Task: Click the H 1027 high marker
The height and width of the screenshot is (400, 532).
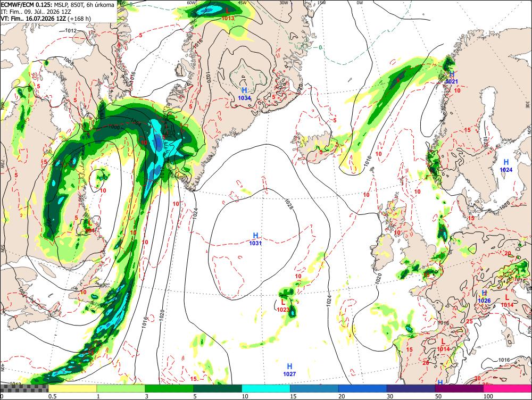Action: point(289,370)
